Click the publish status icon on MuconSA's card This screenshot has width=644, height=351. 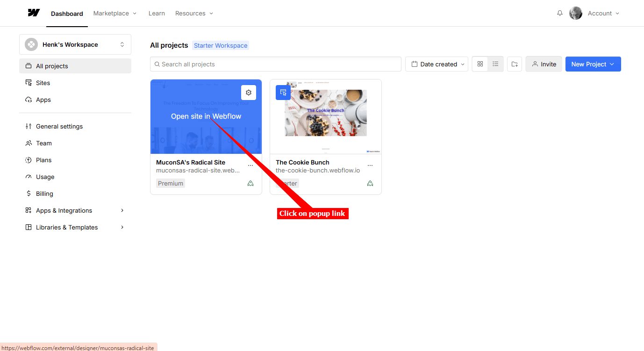click(x=250, y=183)
